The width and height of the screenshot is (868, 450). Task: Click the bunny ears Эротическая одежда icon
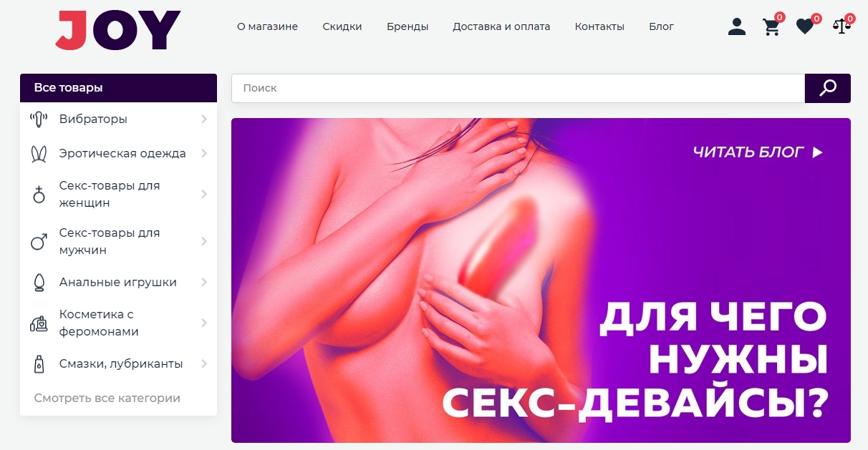click(x=39, y=154)
